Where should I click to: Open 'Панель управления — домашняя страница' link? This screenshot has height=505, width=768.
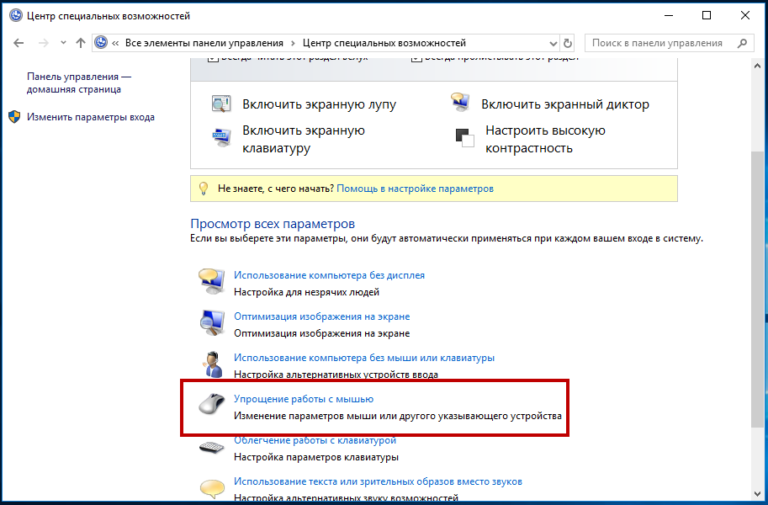click(x=79, y=83)
